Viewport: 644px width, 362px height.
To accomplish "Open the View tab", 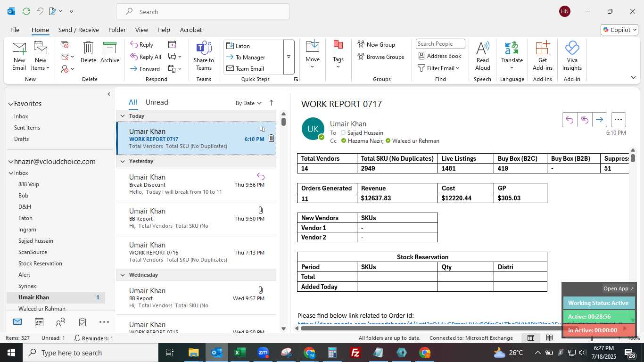I will (141, 30).
